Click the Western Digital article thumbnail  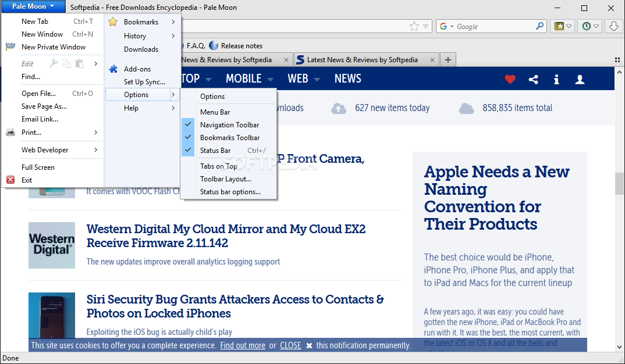coord(52,245)
